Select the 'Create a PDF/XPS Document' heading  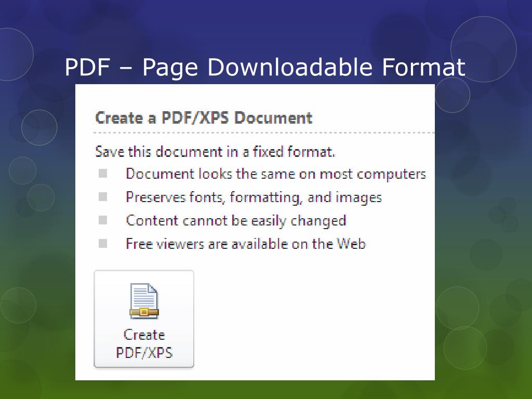[x=204, y=118]
